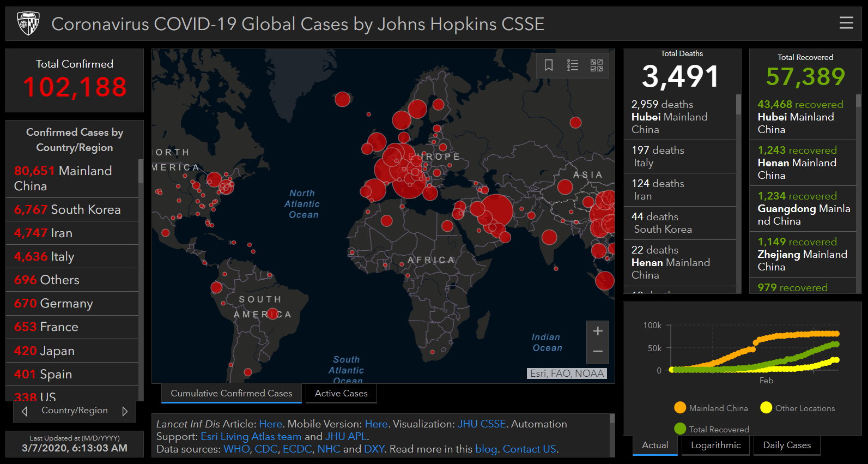The width and height of the screenshot is (868, 464).
Task: Select Others row with 696 cases
Action: click(72, 280)
